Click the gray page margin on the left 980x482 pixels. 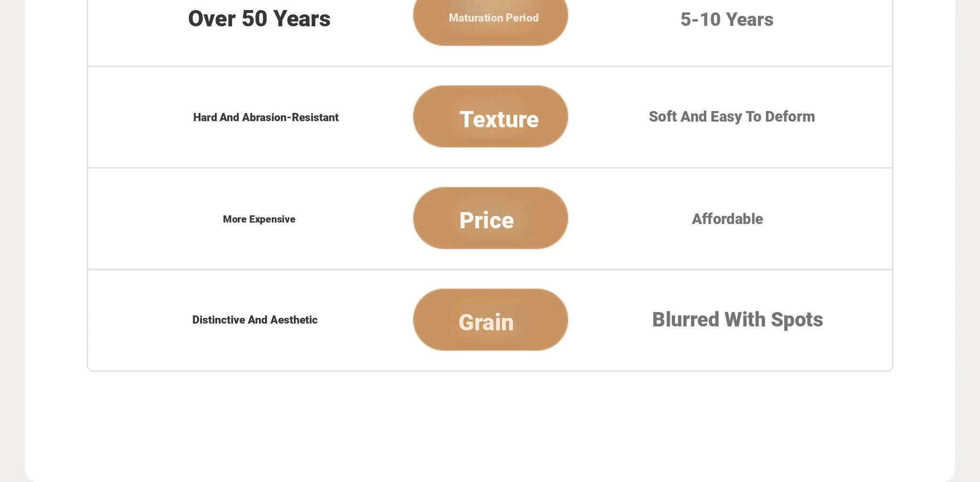click(x=12, y=239)
